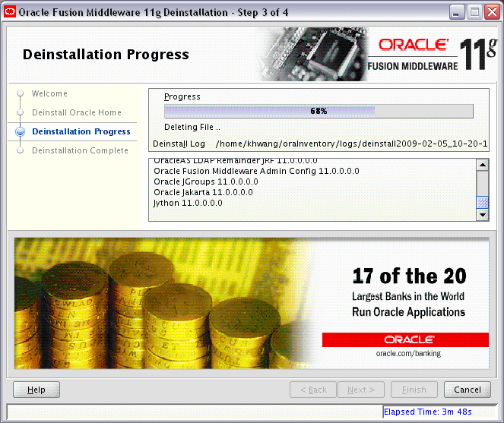504x423 pixels.
Task: Click the Deleting File status text
Action: click(192, 127)
